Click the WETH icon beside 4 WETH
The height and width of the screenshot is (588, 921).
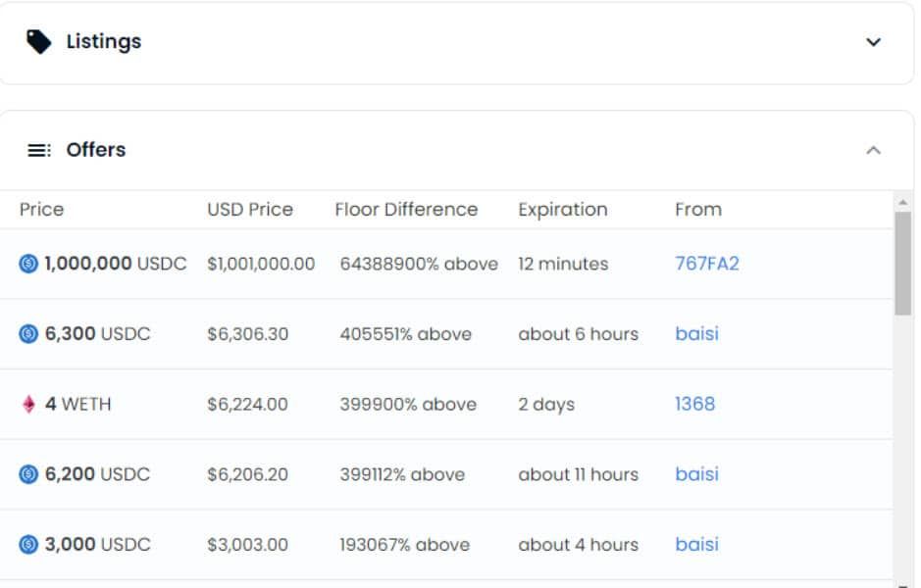click(28, 405)
